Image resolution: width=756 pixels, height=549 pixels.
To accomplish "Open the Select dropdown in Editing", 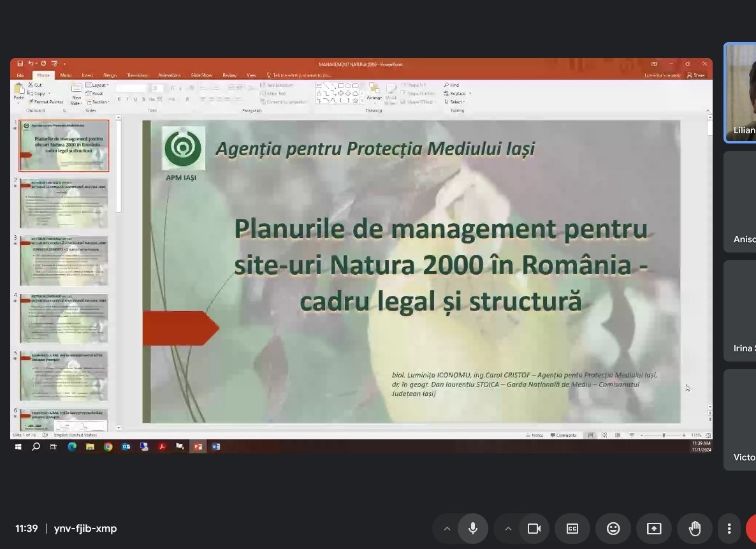I will point(454,102).
